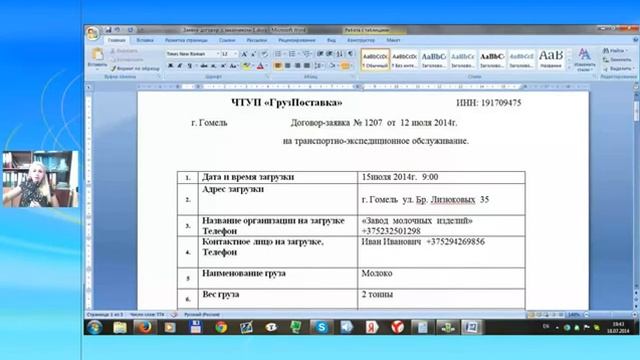The image size is (640, 360).
Task: Apply the red font color A
Action: coord(260,66)
